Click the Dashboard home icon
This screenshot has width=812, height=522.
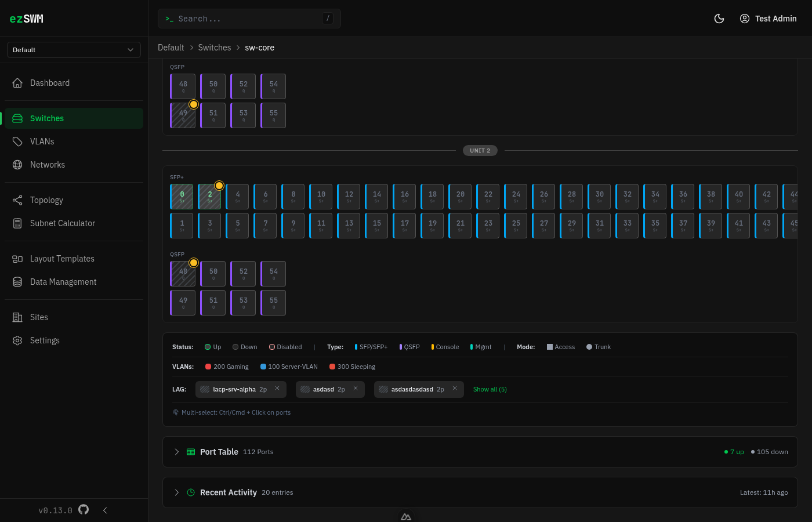coord(17,83)
